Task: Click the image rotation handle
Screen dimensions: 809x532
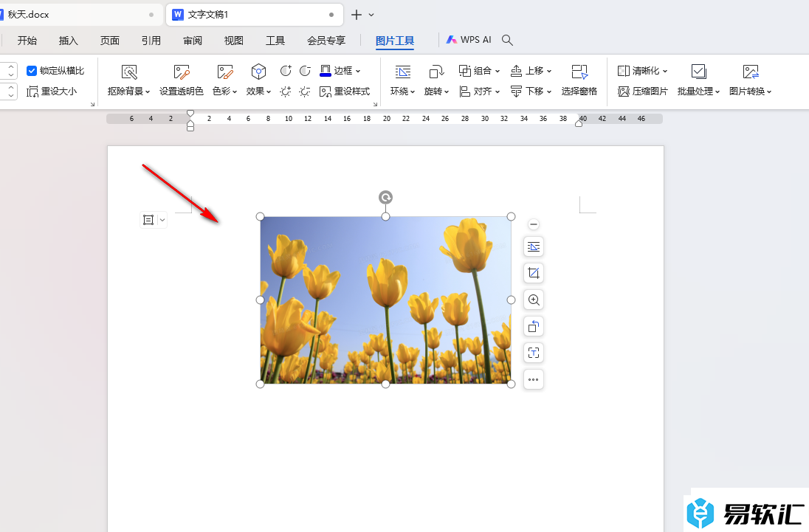Action: coord(385,198)
